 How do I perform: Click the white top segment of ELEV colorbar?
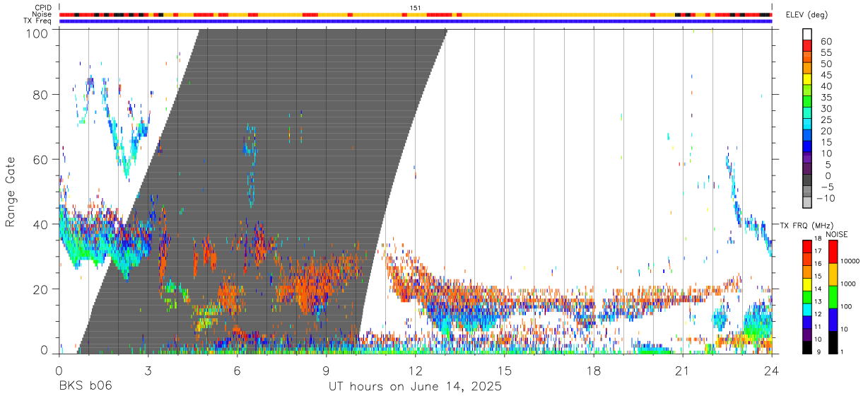point(807,35)
